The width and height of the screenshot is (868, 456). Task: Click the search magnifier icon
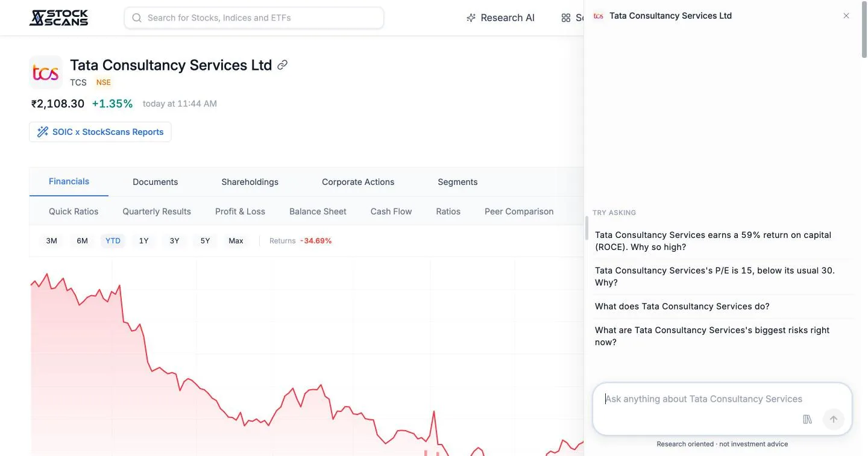click(137, 18)
